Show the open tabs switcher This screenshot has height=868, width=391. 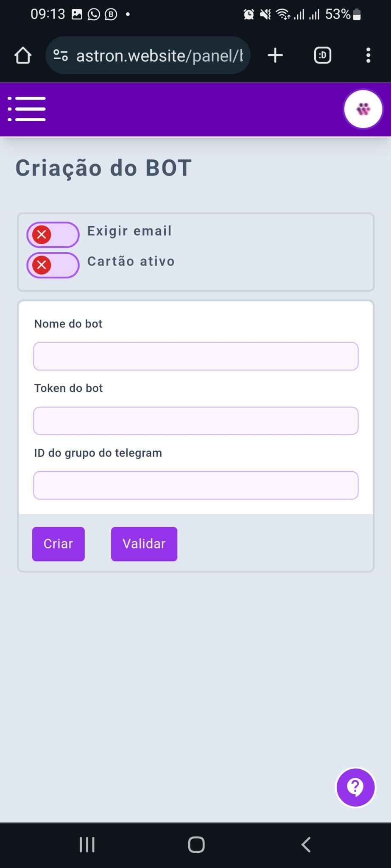coord(322,55)
